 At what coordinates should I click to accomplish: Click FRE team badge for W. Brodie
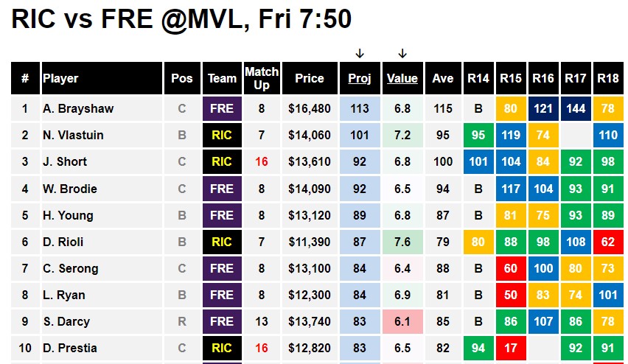(x=222, y=189)
